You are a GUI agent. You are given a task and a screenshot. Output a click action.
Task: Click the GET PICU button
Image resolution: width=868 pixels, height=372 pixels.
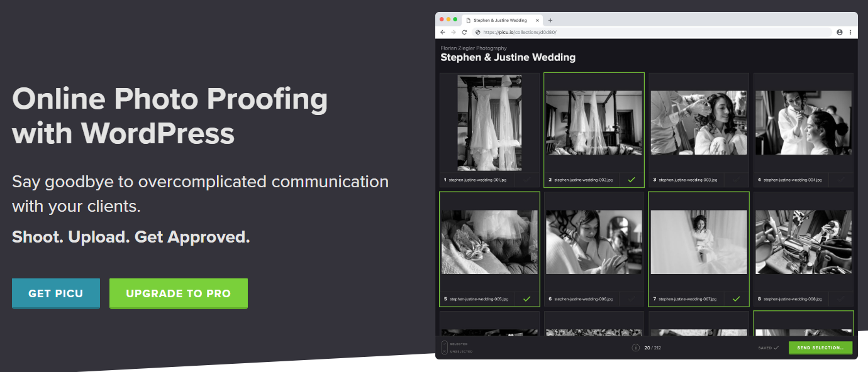[55, 293]
